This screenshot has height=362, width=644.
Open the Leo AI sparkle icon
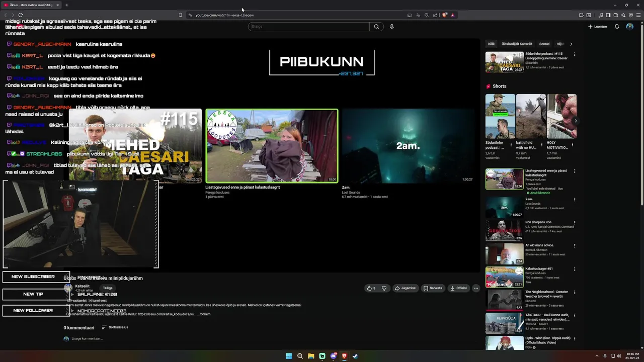pyautogui.click(x=623, y=15)
